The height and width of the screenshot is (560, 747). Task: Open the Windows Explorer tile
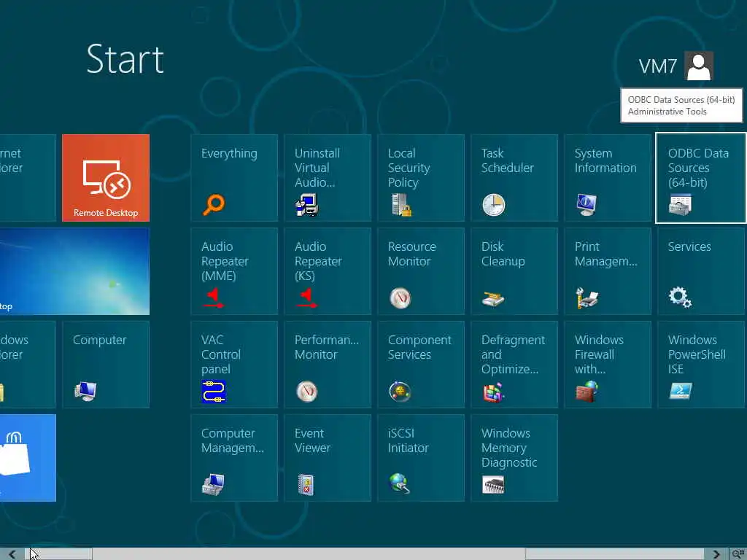[28, 365]
